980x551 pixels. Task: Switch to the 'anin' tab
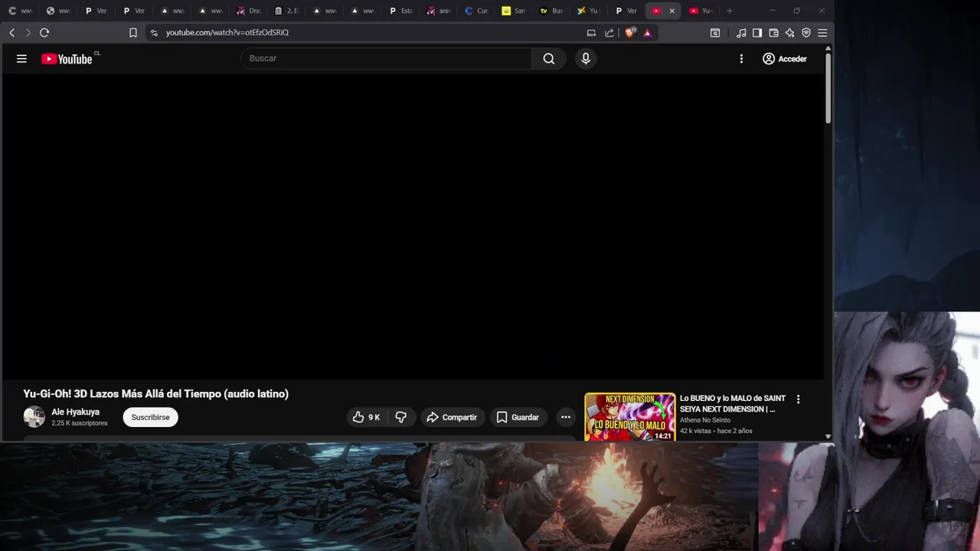pos(439,11)
